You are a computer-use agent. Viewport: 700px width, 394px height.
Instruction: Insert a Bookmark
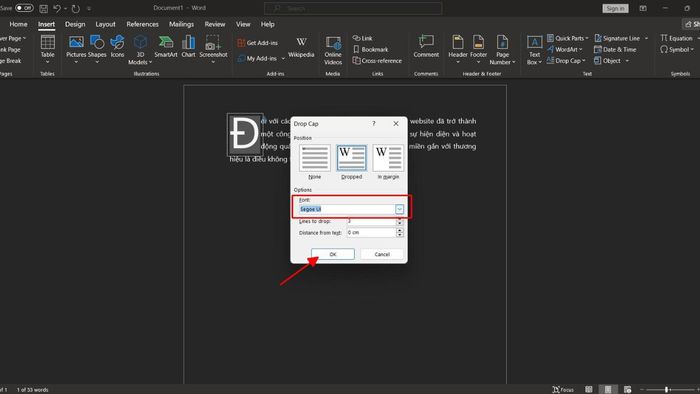[371, 50]
